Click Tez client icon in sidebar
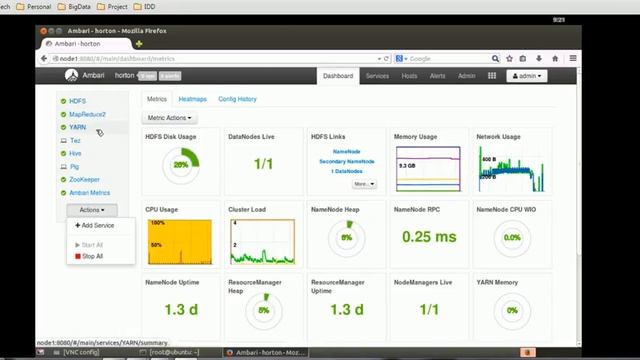Viewport: 640px width, 360px height. pos(63,140)
